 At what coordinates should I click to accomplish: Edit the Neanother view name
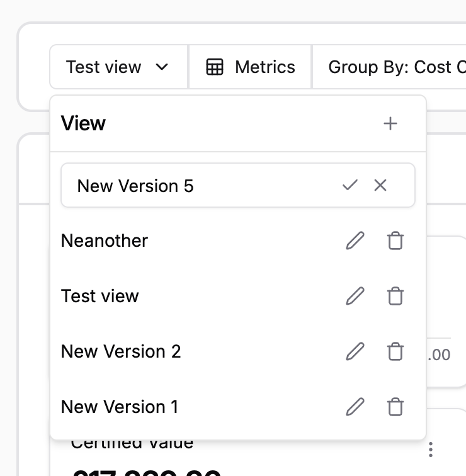pyautogui.click(x=355, y=241)
